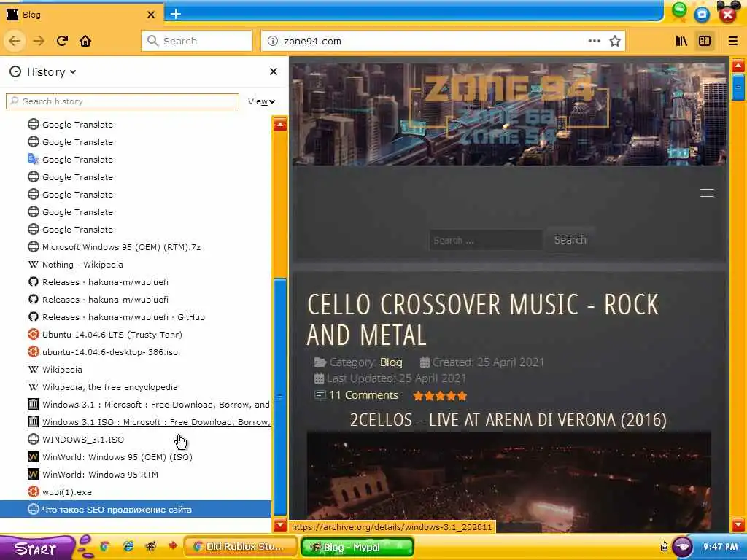The width and height of the screenshot is (747, 560).
Task: Switch to Old Roblox Stu... taskbar window
Action: (241, 547)
